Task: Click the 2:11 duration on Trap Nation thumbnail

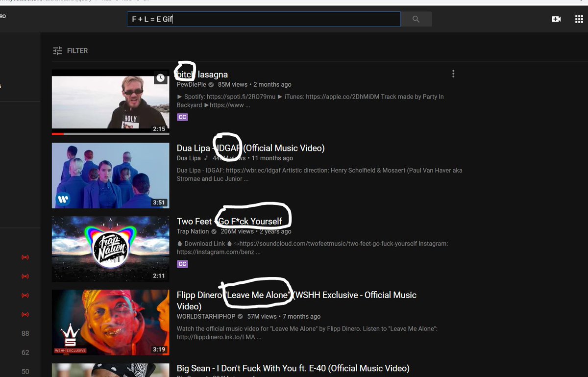Action: pos(159,276)
